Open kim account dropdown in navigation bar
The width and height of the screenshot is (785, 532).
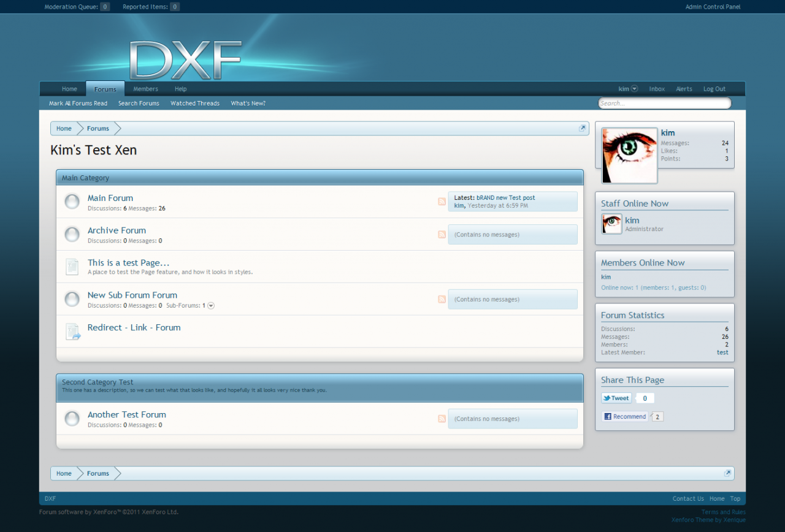[628, 89]
